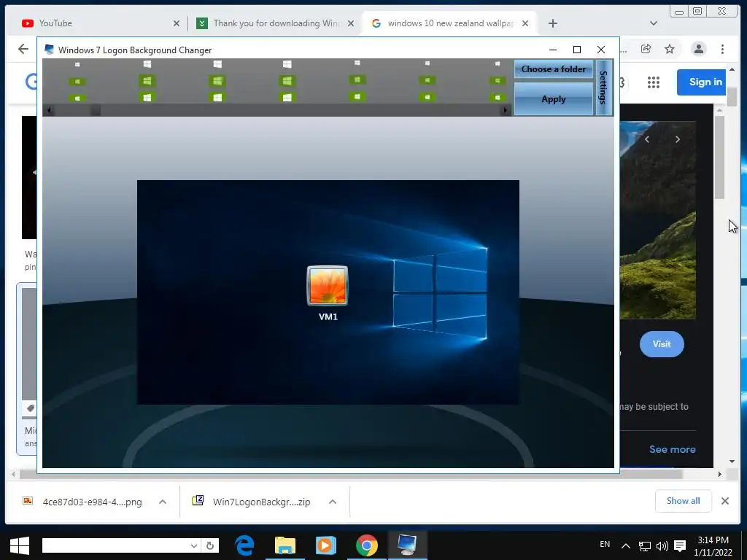Close the new zealand wallpaper tab
Image resolution: width=747 pixels, height=560 pixels.
point(525,23)
